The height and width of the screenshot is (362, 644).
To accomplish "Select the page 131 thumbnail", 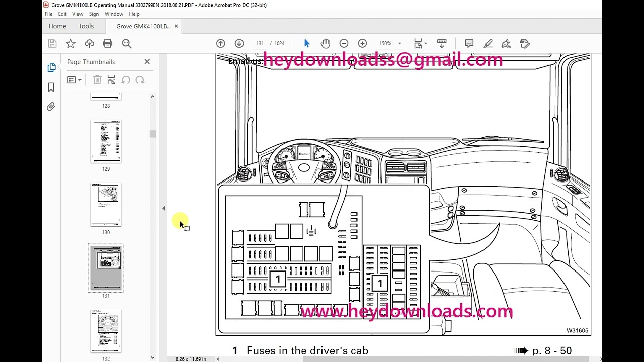I will coord(106,267).
